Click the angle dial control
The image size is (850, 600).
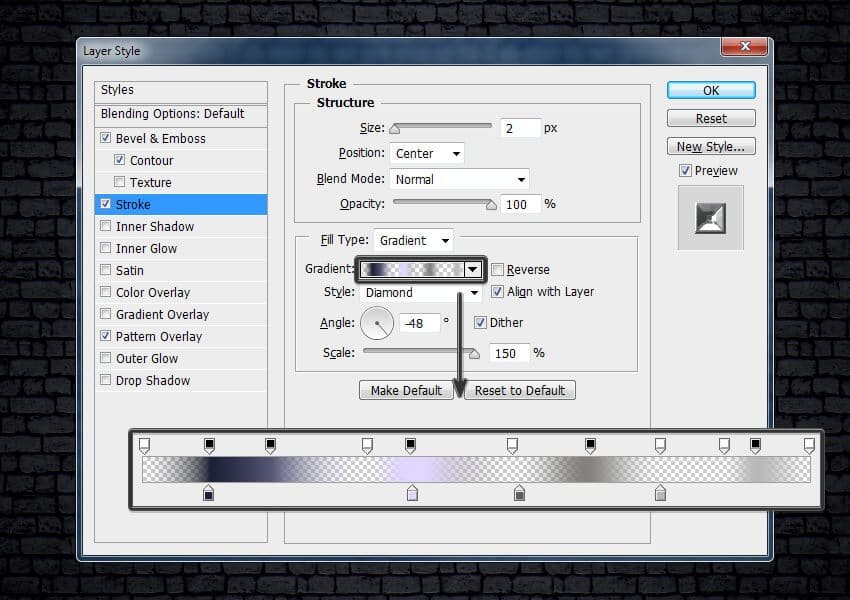pyautogui.click(x=378, y=323)
